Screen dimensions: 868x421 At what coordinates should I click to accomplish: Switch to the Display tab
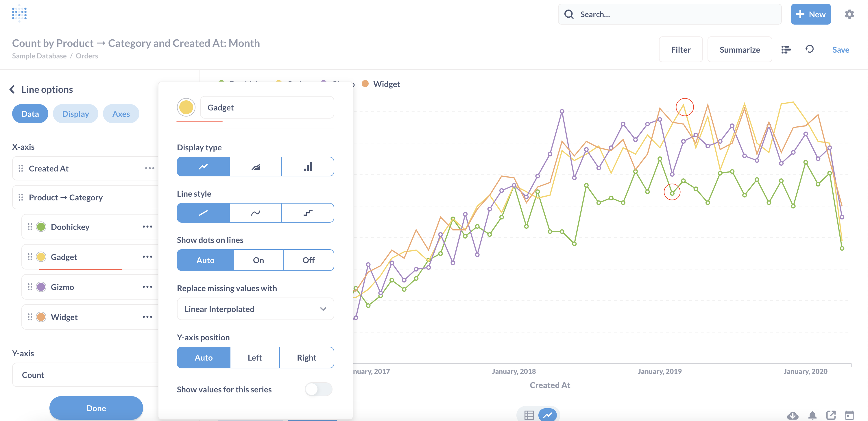point(75,114)
